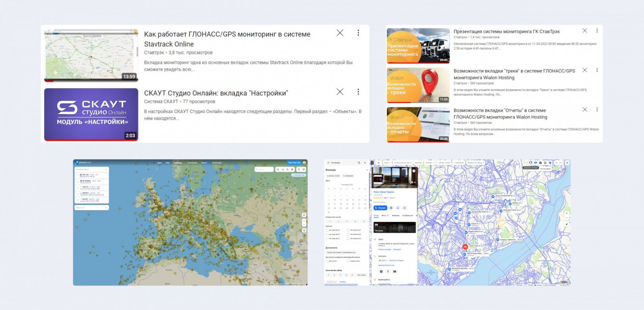Image resolution: width=644 pixels, height=310 pixels.
Task: Clear the Гостиницы search with X
Action: tap(365, 163)
